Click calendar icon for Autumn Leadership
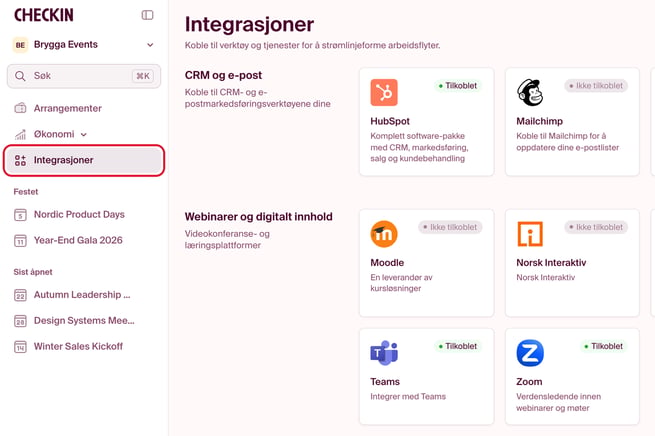Image resolution: width=655 pixels, height=436 pixels. 20,295
